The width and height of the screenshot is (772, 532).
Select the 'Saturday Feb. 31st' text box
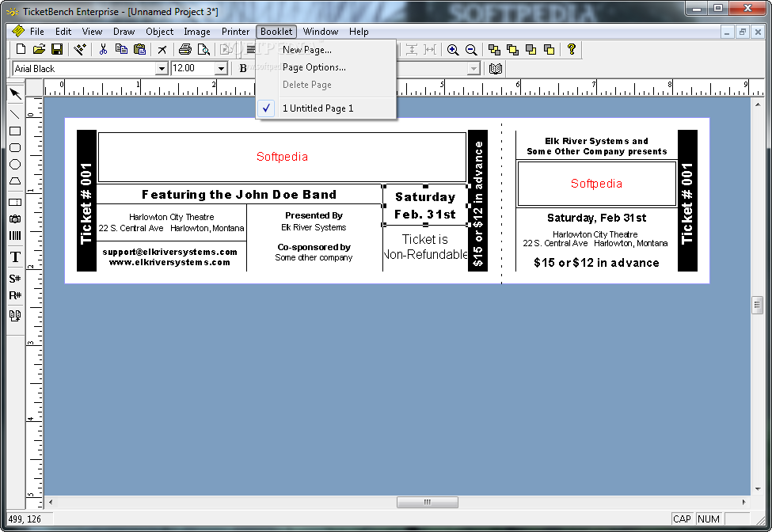[x=425, y=206]
